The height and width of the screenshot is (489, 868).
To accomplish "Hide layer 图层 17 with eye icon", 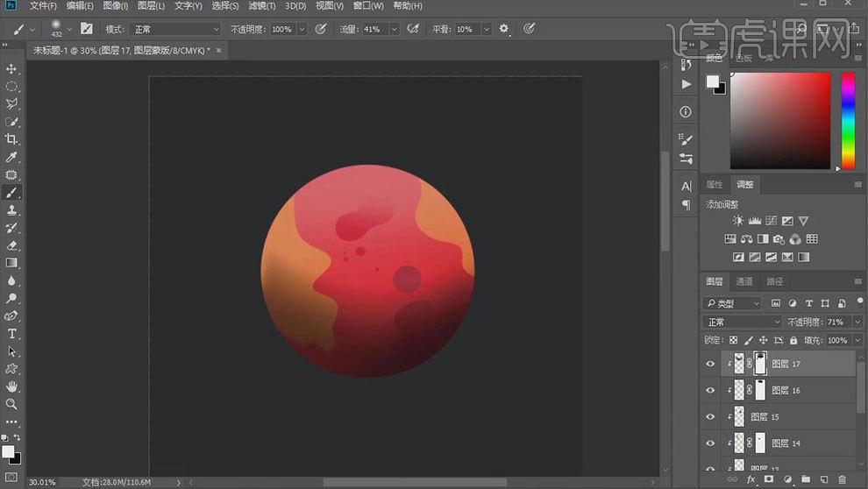I will point(711,364).
